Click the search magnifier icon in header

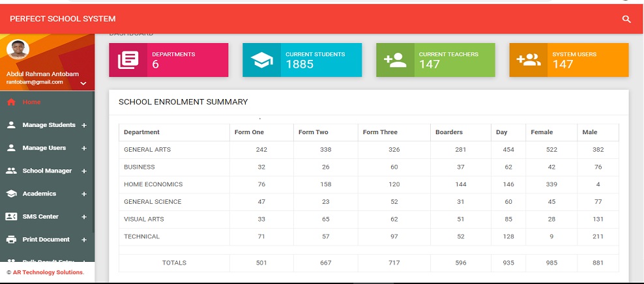coord(626,20)
